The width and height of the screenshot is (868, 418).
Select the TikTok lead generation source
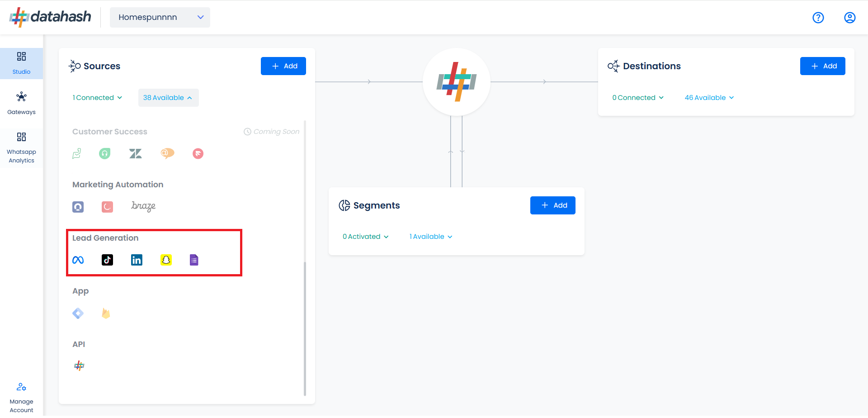(x=107, y=260)
